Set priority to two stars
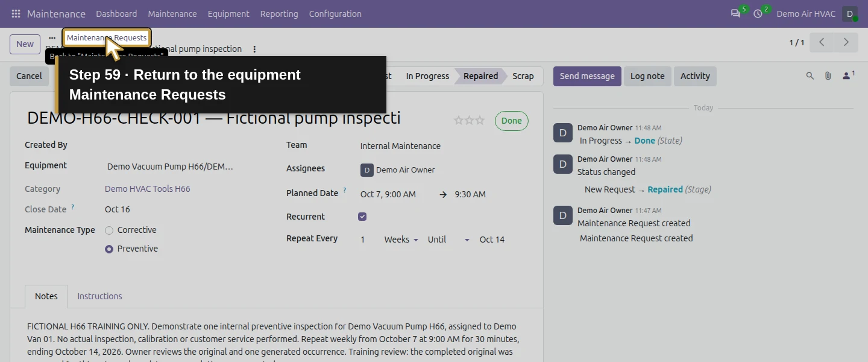The width and height of the screenshot is (868, 362). point(469,121)
